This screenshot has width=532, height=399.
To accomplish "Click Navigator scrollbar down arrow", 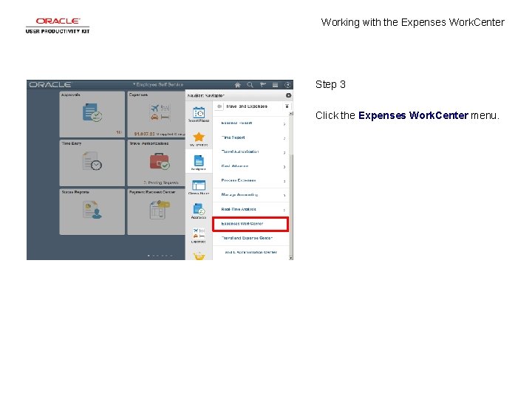I will [x=291, y=258].
